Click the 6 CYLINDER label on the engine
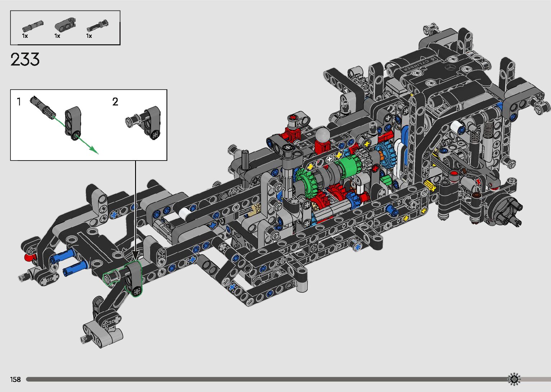 [418, 64]
